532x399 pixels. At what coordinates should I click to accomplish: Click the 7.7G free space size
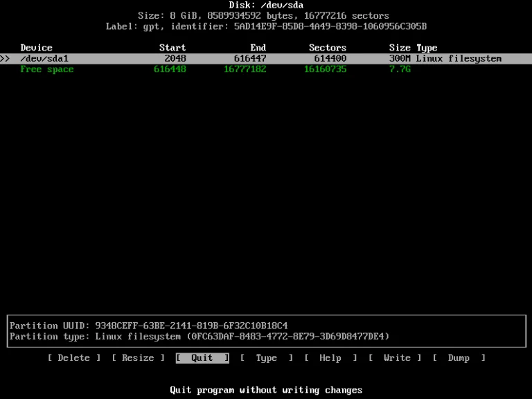(x=400, y=69)
